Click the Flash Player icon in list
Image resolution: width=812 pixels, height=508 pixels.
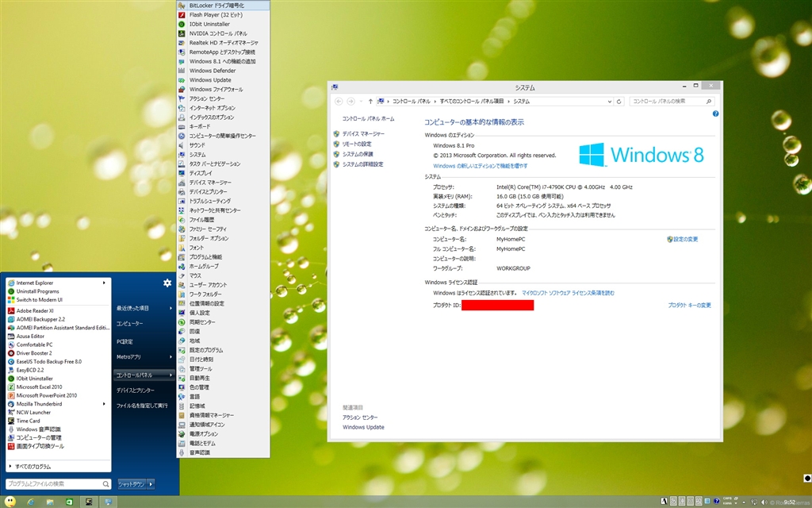point(182,15)
